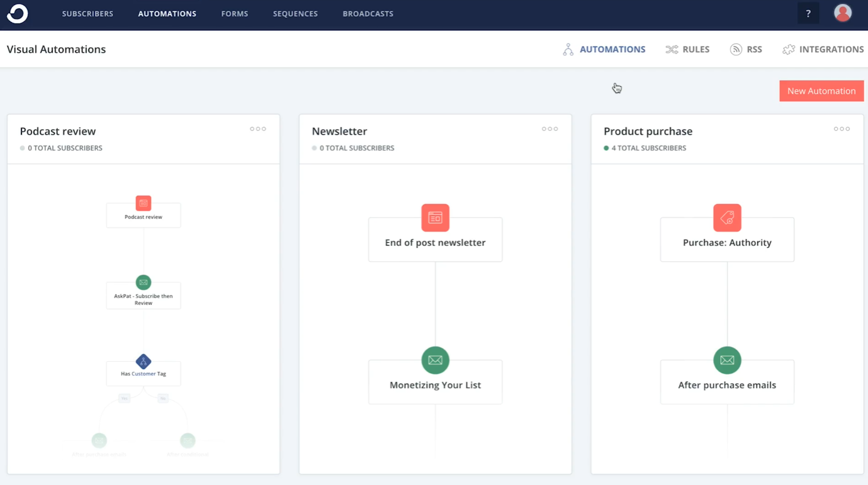Image resolution: width=868 pixels, height=485 pixels.
Task: Click the Integrations puzzle icon
Action: (789, 50)
